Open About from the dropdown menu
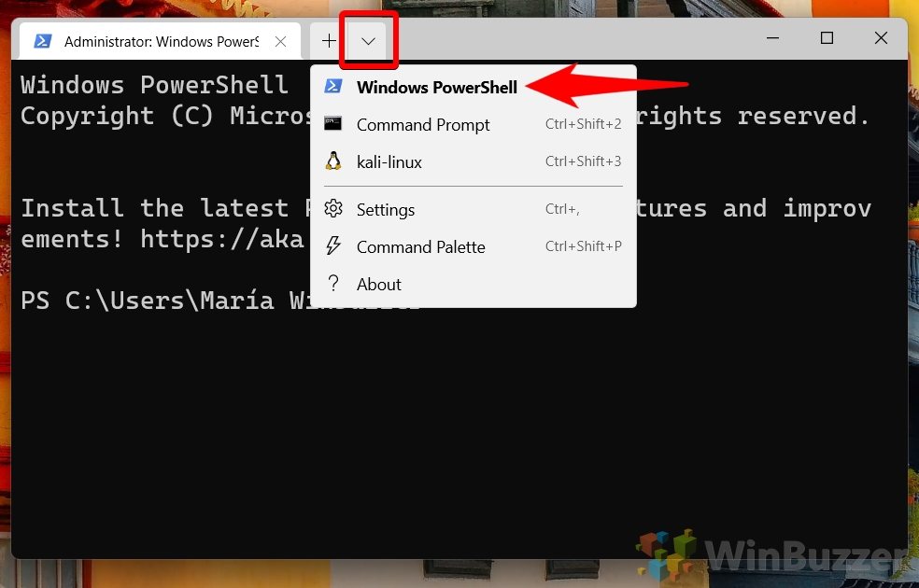Viewport: 919px width, 588px height. (473, 284)
